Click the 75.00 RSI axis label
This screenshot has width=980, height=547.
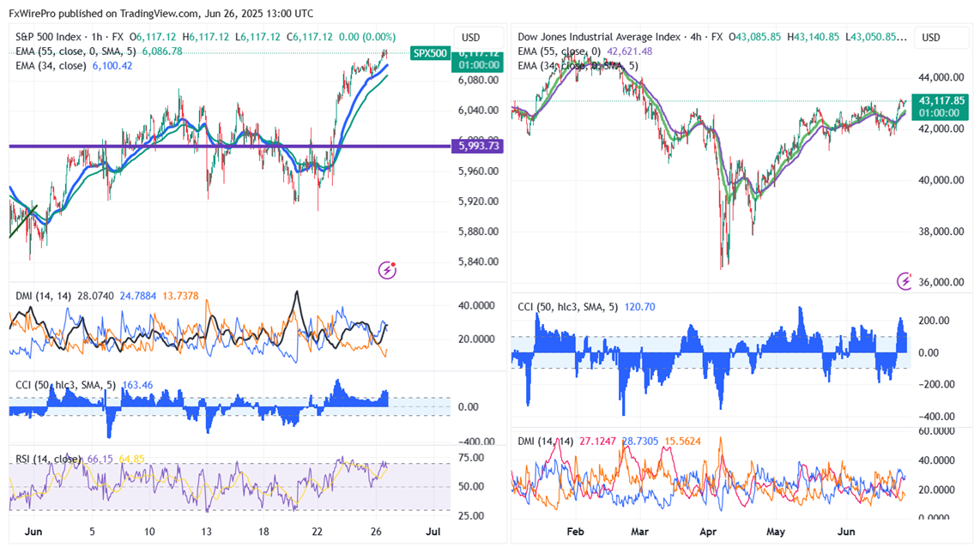point(471,458)
